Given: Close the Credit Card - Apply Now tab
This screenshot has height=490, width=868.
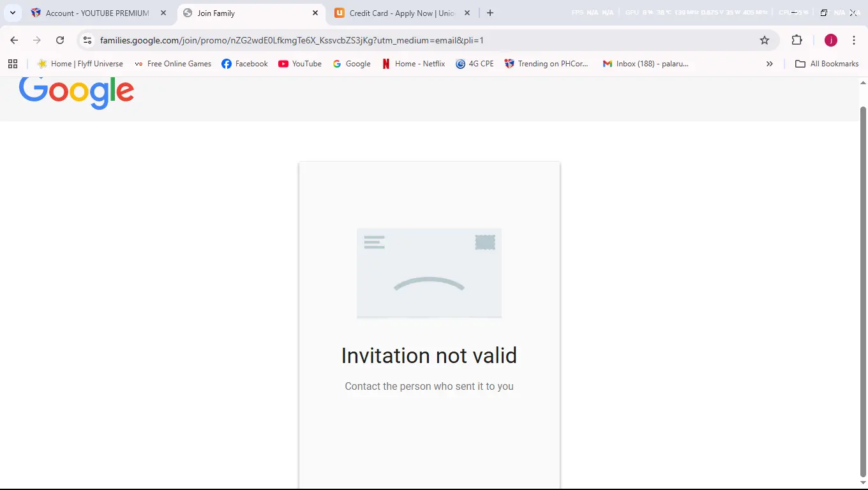Looking at the screenshot, I should pyautogui.click(x=467, y=13).
